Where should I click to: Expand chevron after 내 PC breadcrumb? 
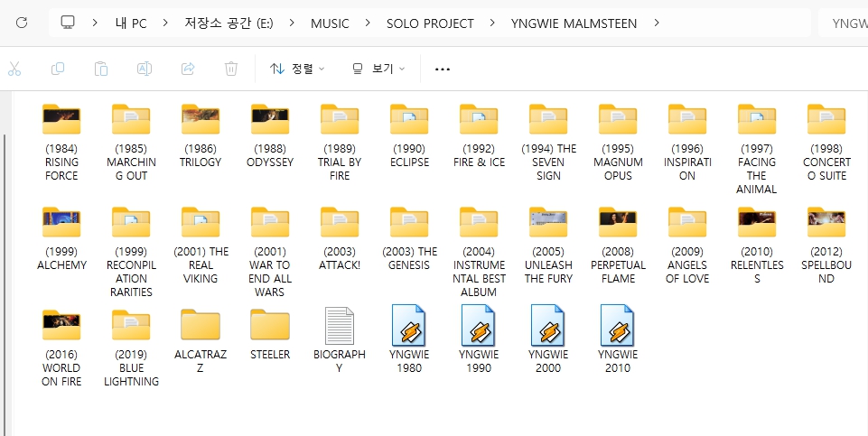click(x=165, y=23)
